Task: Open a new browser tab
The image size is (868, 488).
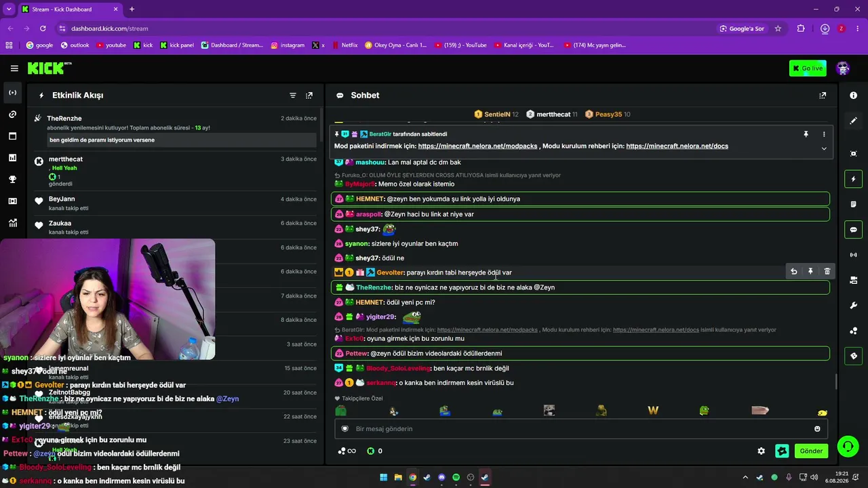Action: pyautogui.click(x=132, y=9)
